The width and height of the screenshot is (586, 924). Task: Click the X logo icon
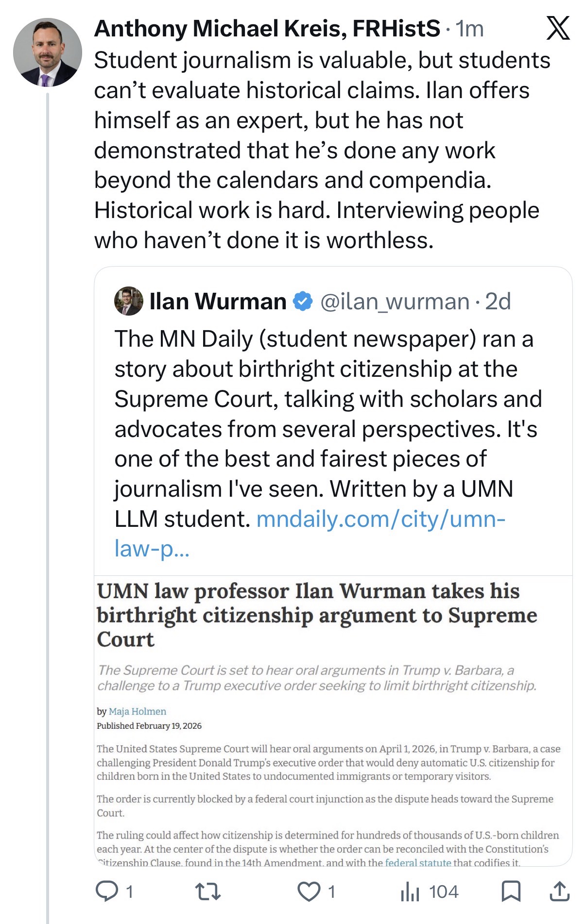558,28
